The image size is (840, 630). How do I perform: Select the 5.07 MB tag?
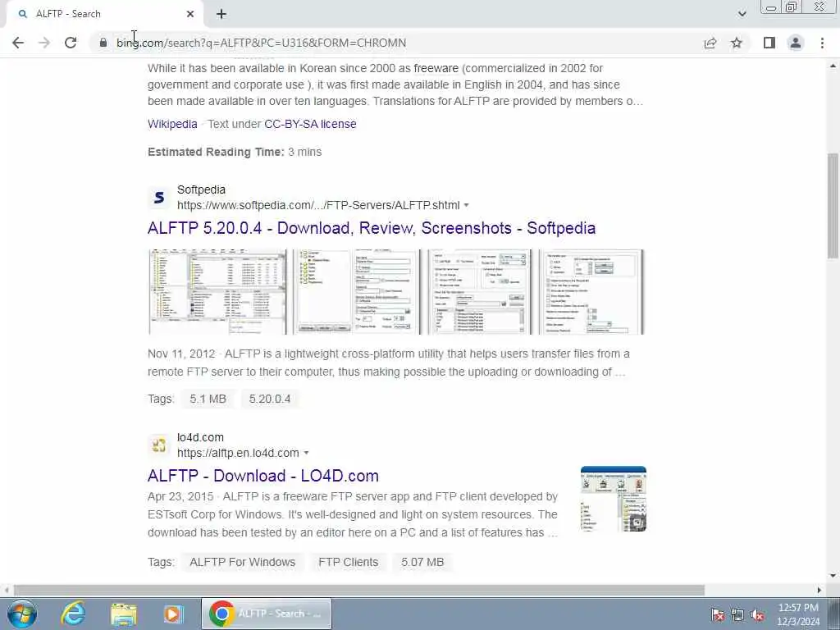coord(422,562)
